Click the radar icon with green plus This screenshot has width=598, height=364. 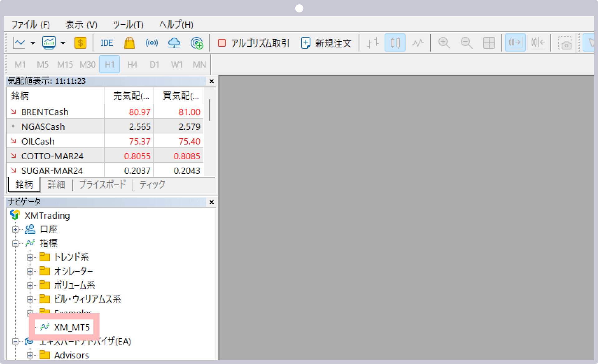tap(197, 43)
